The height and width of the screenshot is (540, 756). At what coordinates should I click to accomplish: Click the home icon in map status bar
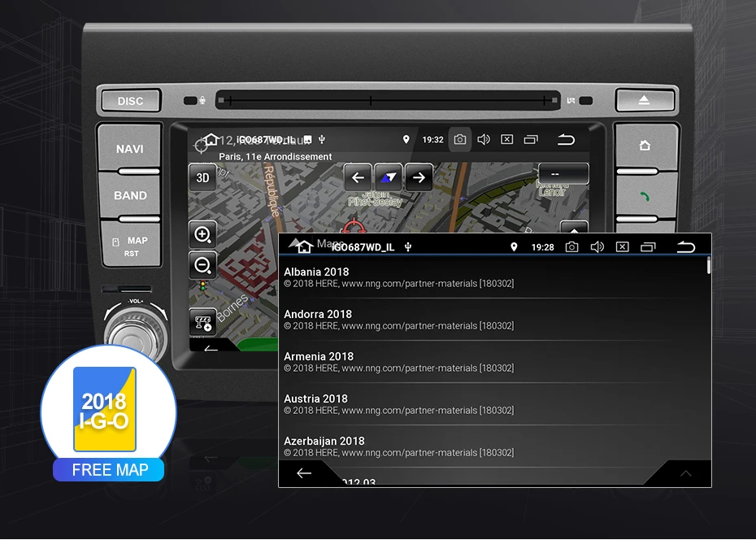click(211, 139)
